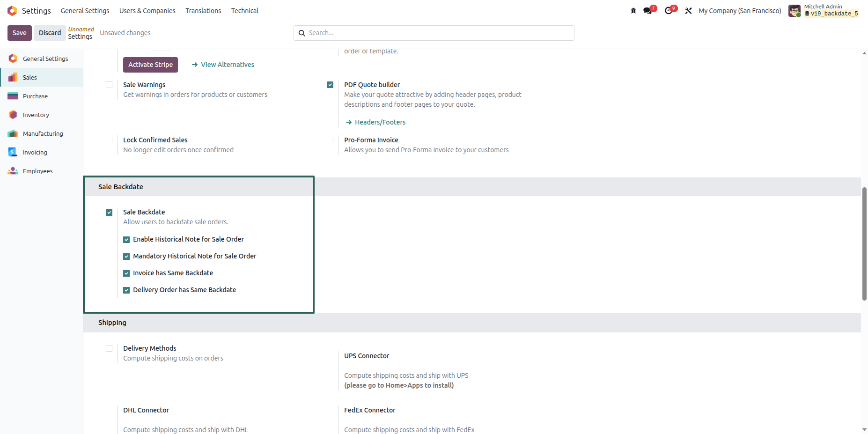
Task: Enable the Sale Warnings checkbox
Action: pyautogui.click(x=109, y=85)
